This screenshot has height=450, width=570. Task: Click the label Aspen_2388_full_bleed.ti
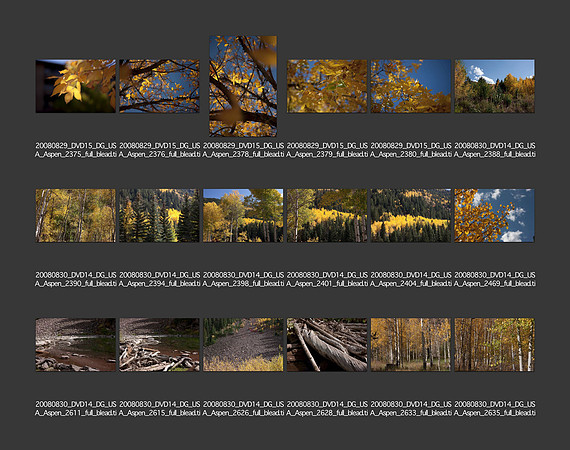pyautogui.click(x=494, y=150)
